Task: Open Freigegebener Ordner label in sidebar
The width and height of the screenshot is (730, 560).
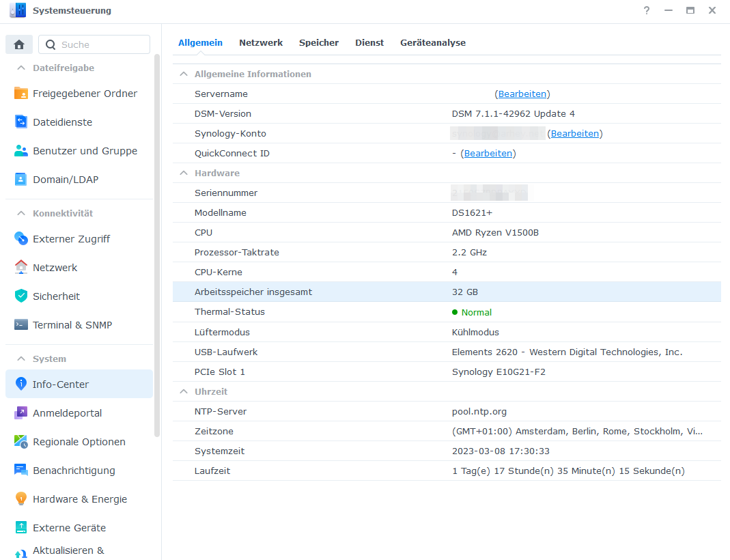Action: (x=85, y=94)
